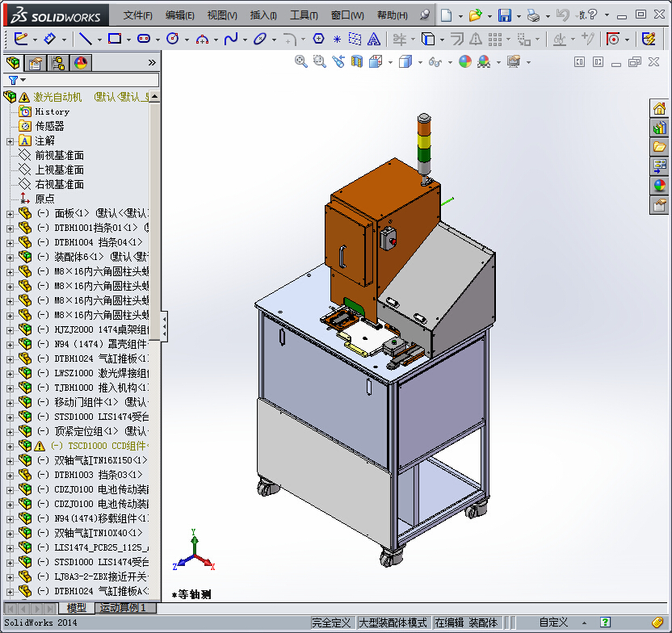
Task: Click Zoom to Fit icon
Action: pos(300,61)
